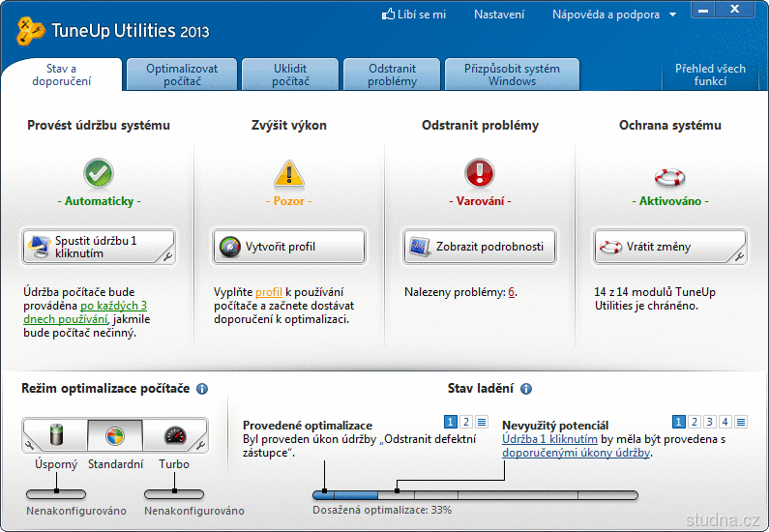Expand Nápověda a podpora dropdown arrow

[673, 15]
